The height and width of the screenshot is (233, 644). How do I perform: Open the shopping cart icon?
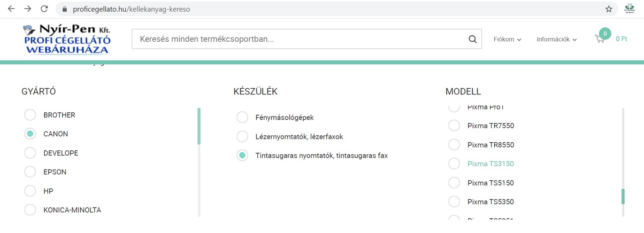[599, 39]
